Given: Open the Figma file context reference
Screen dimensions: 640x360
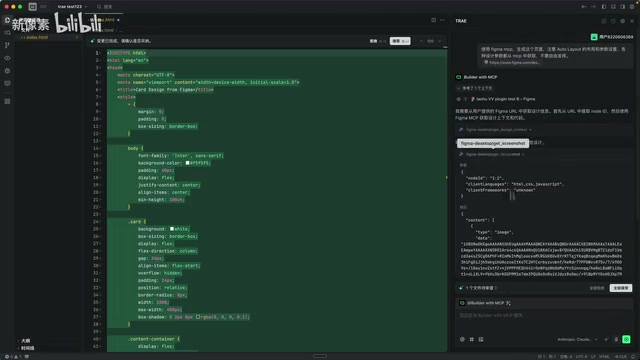Looking at the screenshot, I should pos(503,99).
